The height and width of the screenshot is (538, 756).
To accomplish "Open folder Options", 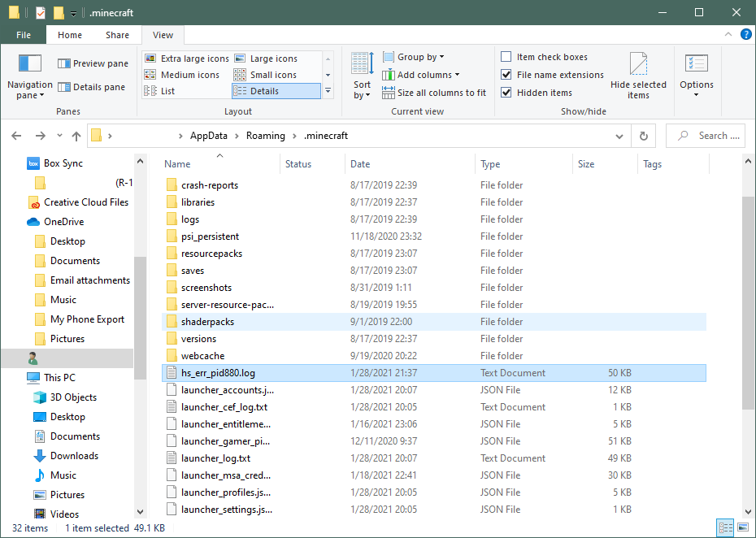I will [x=696, y=76].
